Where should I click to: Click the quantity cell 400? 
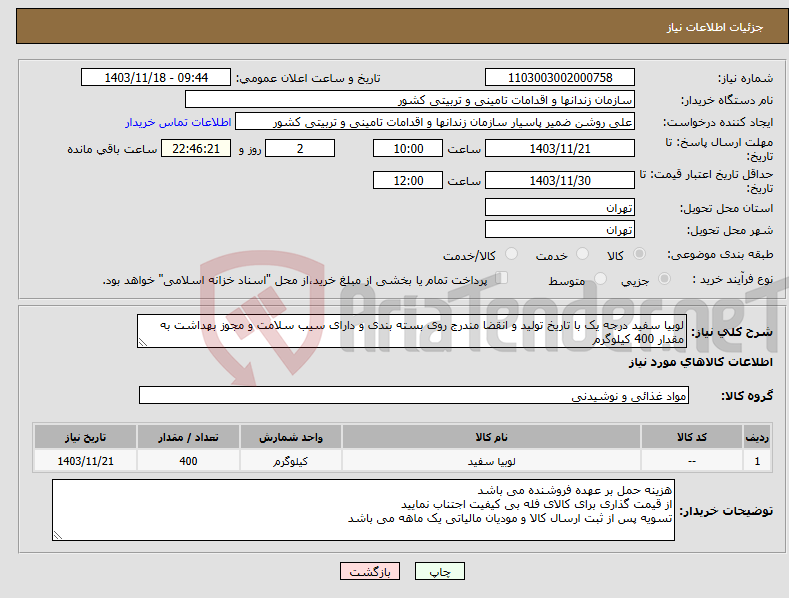point(188,461)
